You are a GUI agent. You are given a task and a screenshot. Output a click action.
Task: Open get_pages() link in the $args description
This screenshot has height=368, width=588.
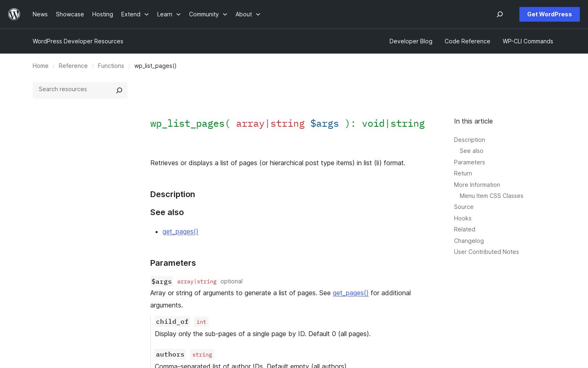[x=351, y=293]
